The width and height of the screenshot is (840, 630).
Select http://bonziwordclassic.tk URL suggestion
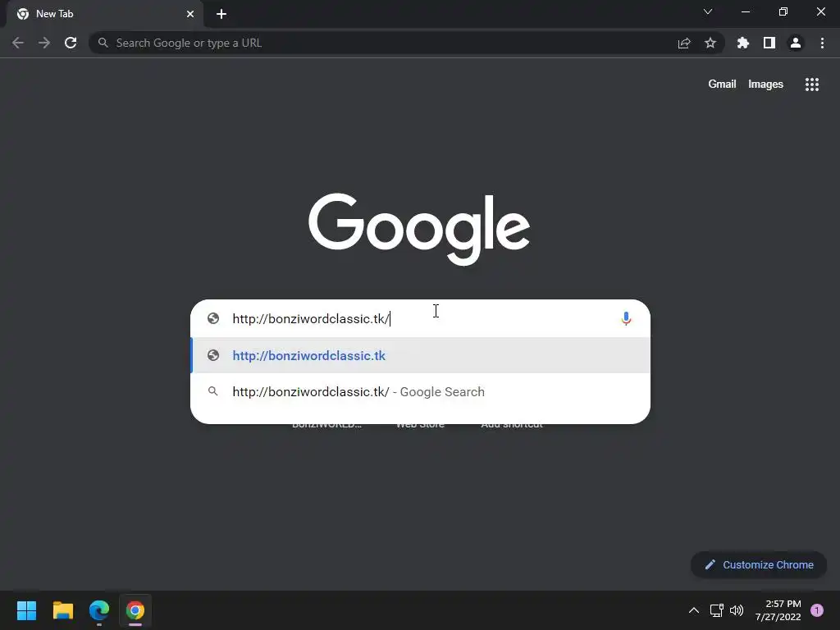coord(421,355)
